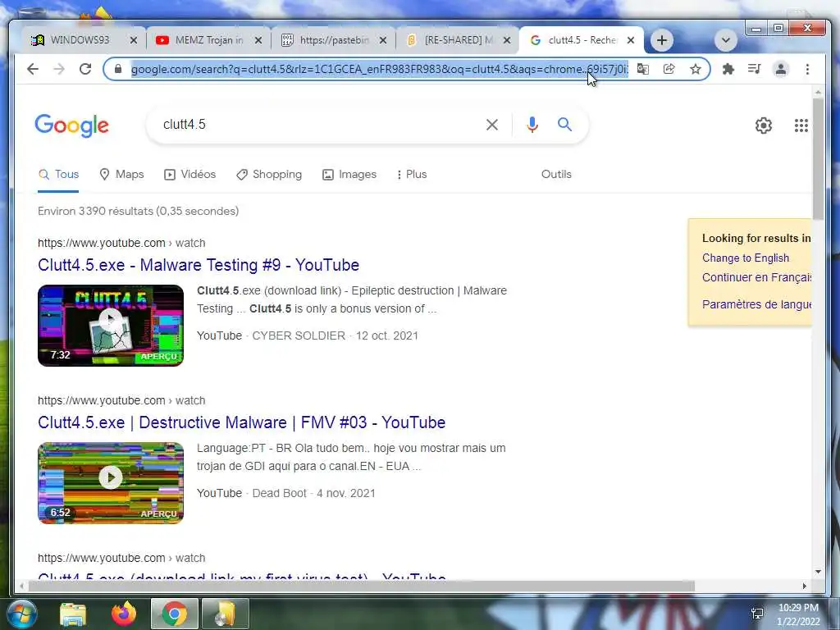Submit search using the magnifier icon
Image resolution: width=840 pixels, height=630 pixels.
(564, 125)
